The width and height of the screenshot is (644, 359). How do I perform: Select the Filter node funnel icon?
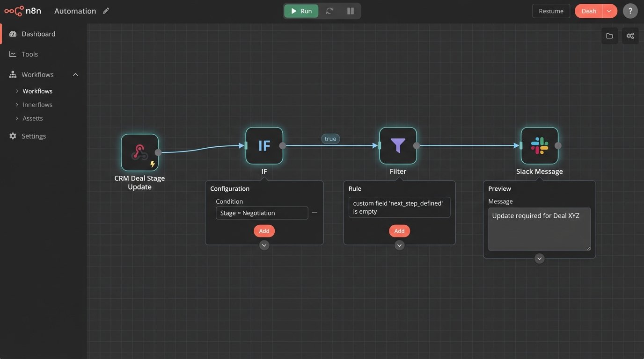tap(398, 145)
